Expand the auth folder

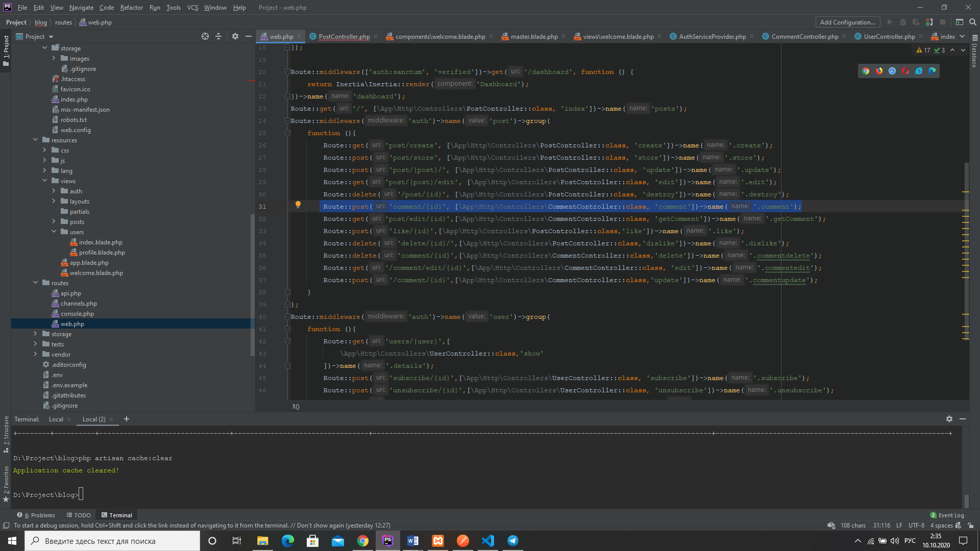coord(54,191)
